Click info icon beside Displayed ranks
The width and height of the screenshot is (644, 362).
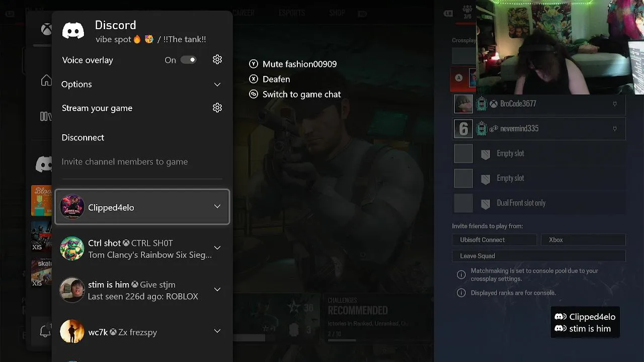tap(461, 293)
